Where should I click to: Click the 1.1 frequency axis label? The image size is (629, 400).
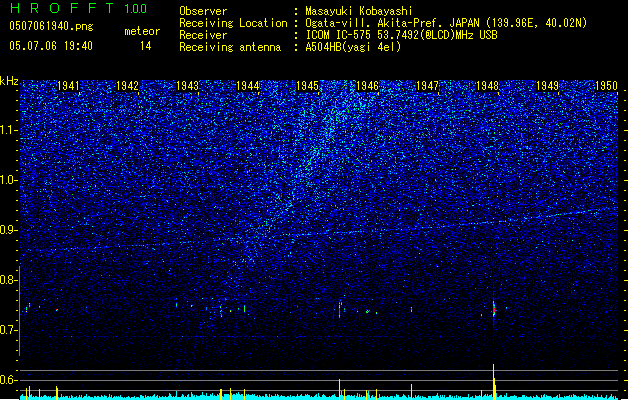8,130
